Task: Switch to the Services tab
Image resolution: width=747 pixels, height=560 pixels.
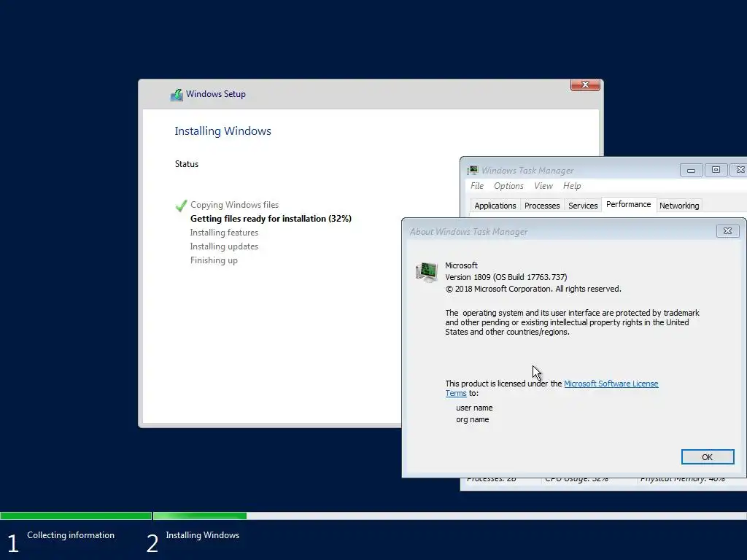Action: pos(583,206)
